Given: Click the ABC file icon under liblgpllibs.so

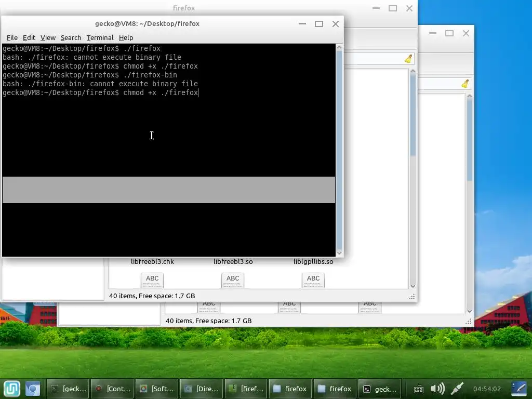Looking at the screenshot, I should pyautogui.click(x=313, y=280).
